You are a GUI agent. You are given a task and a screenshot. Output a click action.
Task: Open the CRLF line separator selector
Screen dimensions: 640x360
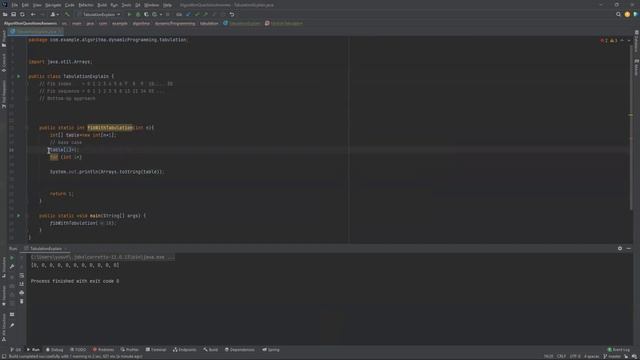point(562,356)
